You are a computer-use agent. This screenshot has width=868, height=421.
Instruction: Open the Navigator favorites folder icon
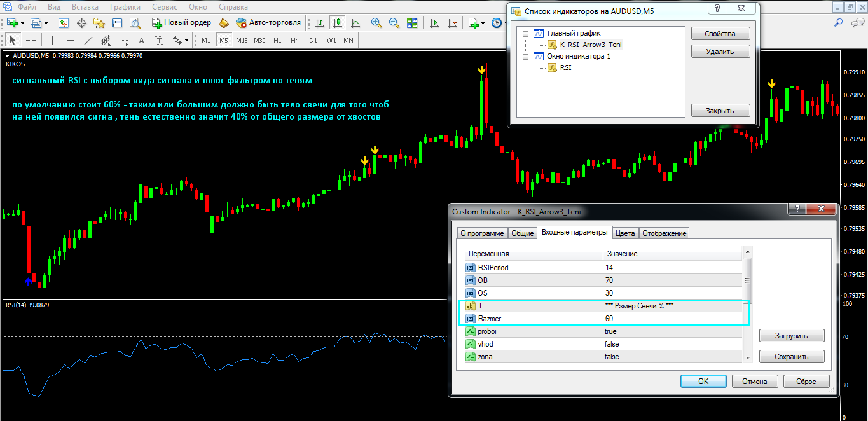click(x=99, y=23)
